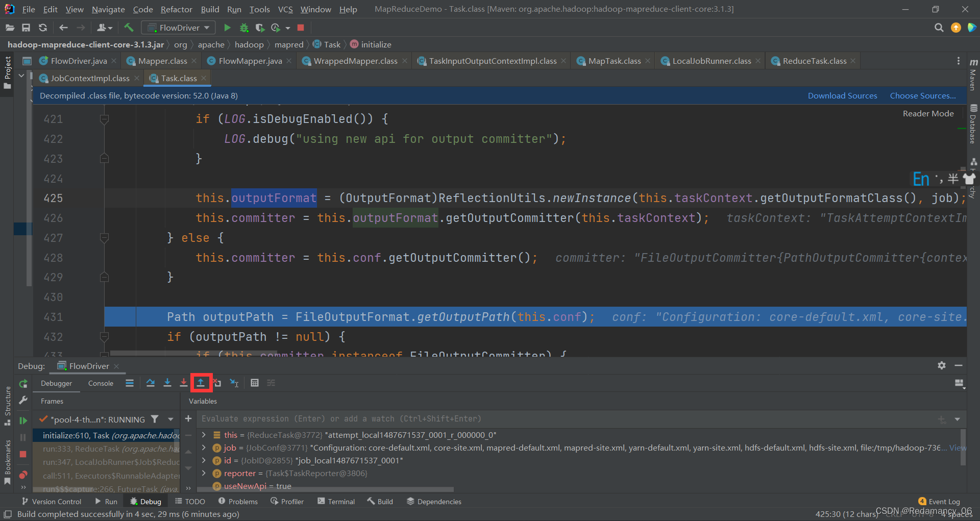Save all files toolbar icon
This screenshot has height=521, width=980.
[x=26, y=28]
